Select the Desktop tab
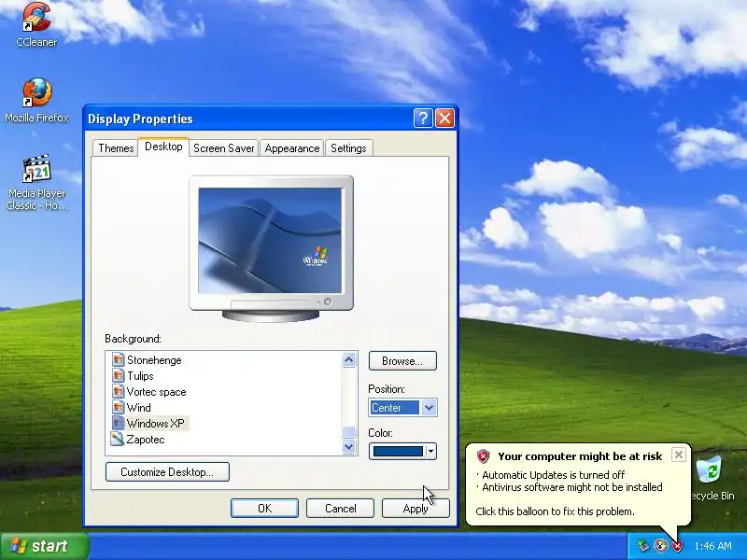747x560 pixels. (163, 147)
